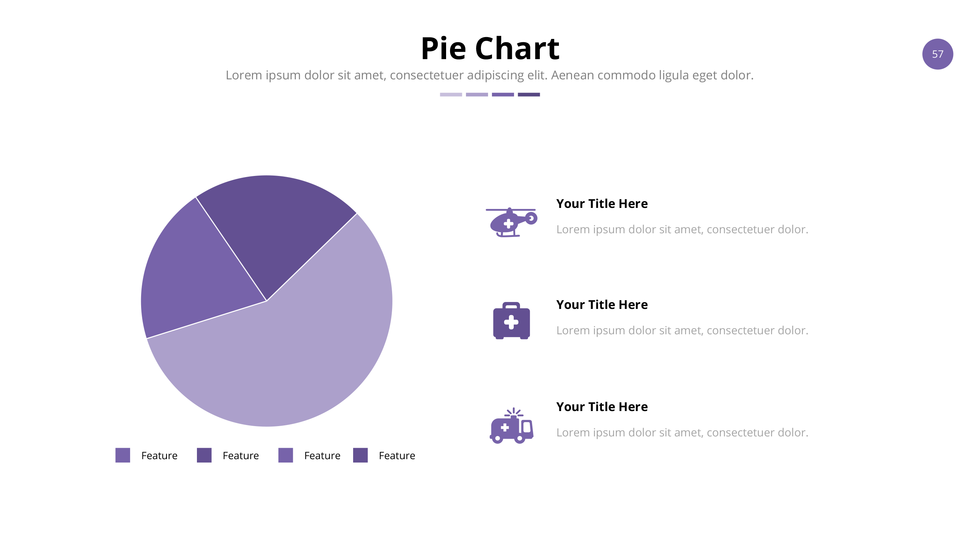Click the Lorem ipsum subtitle under the heading
The height and width of the screenshot is (551, 980).
pos(489,75)
